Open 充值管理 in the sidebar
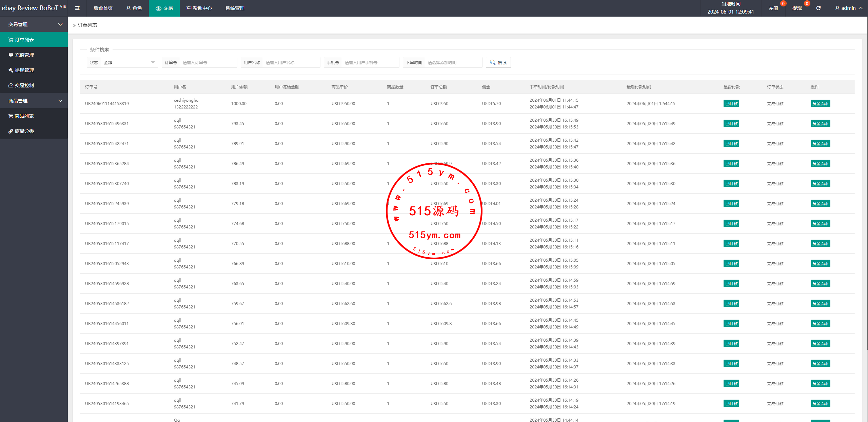Screen dimensions: 868x422 click(24, 55)
